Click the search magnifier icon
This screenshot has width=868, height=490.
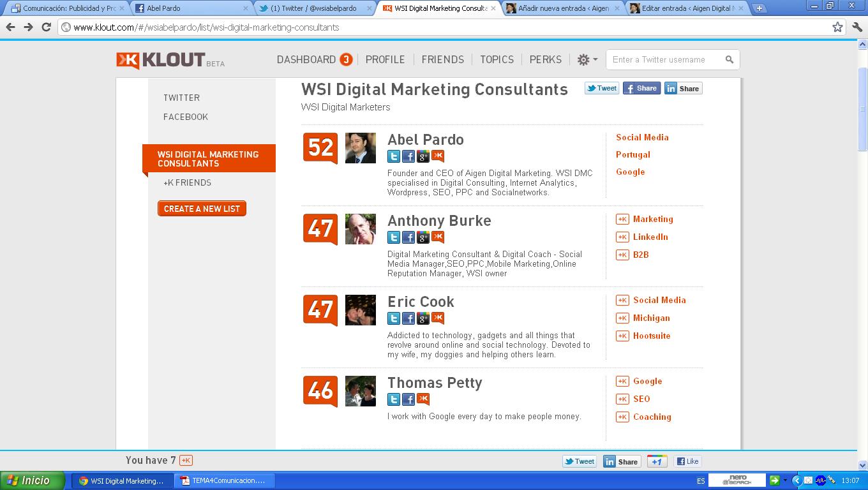tap(730, 59)
